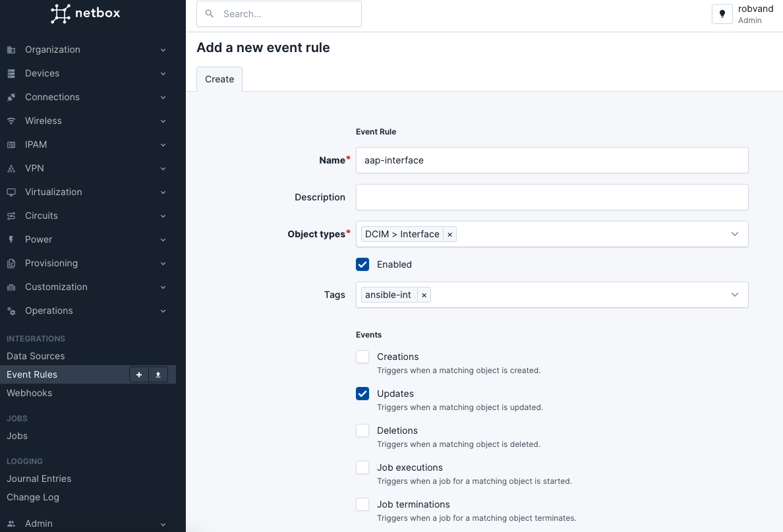Open the Power menu
The width and height of the screenshot is (783, 532).
[88, 239]
